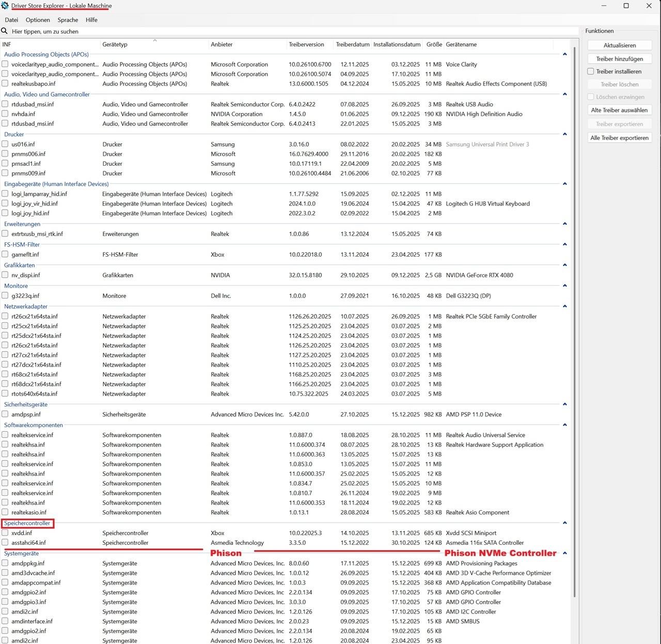Screen dimensions: 661x644
Task: Open the Datei menu
Action: pos(11,20)
